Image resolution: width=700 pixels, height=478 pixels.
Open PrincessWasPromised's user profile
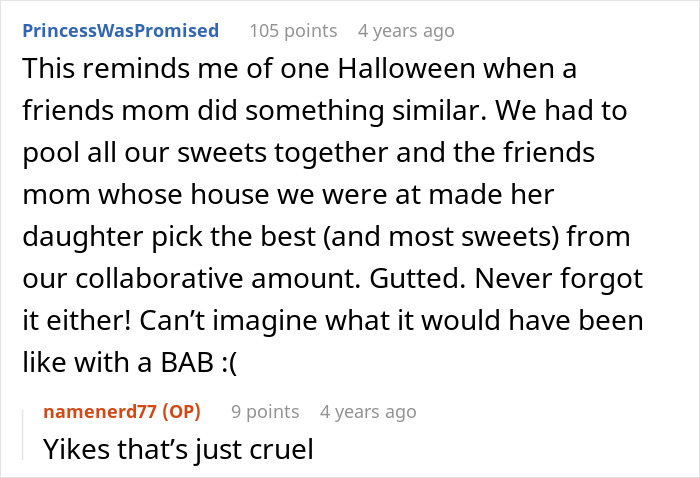(120, 30)
